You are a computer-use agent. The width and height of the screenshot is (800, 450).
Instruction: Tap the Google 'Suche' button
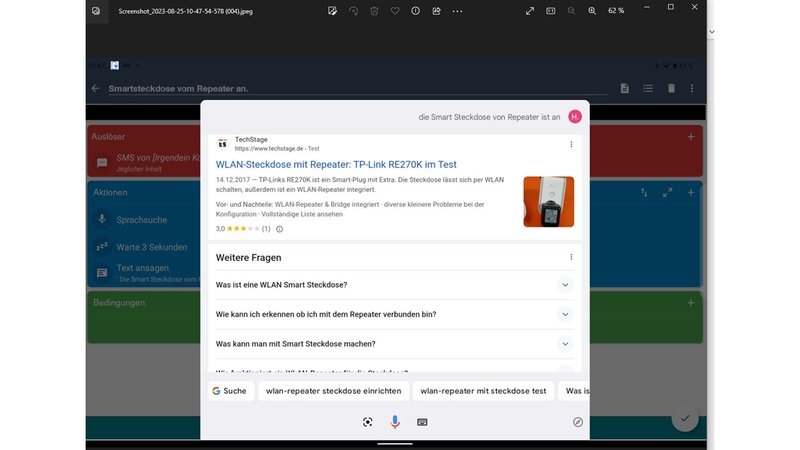click(229, 391)
